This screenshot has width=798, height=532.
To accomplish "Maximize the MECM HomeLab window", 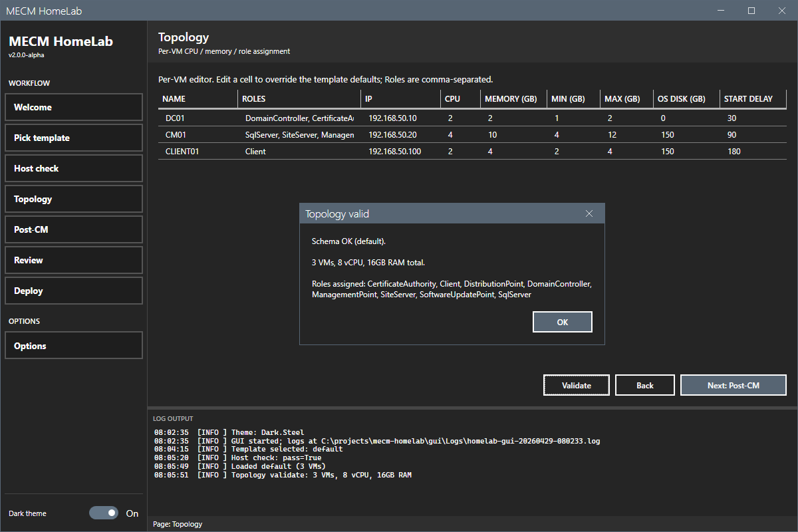I will [x=751, y=11].
